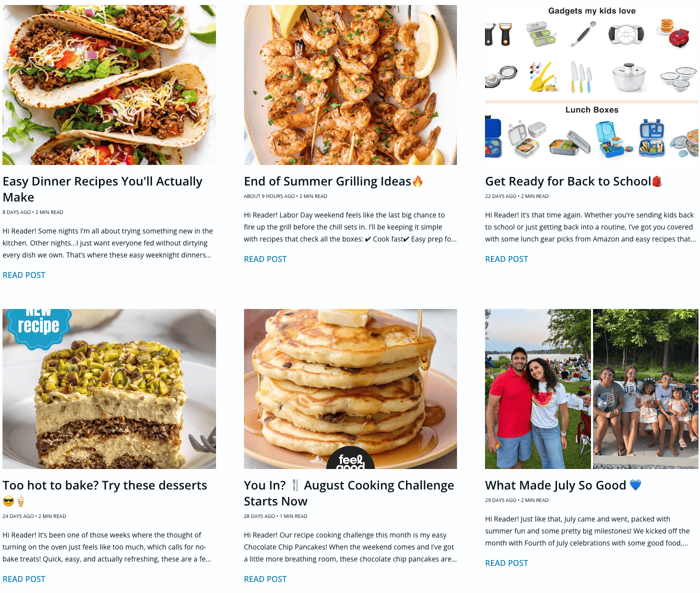The width and height of the screenshot is (700, 593).
Task: Click the chocolate chip pancakes stack image
Action: point(350,389)
